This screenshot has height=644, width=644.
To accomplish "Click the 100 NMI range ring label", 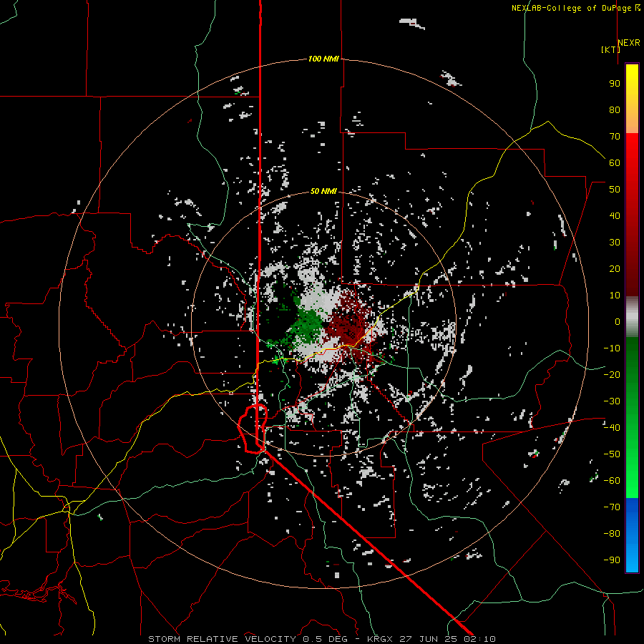I will (x=323, y=59).
